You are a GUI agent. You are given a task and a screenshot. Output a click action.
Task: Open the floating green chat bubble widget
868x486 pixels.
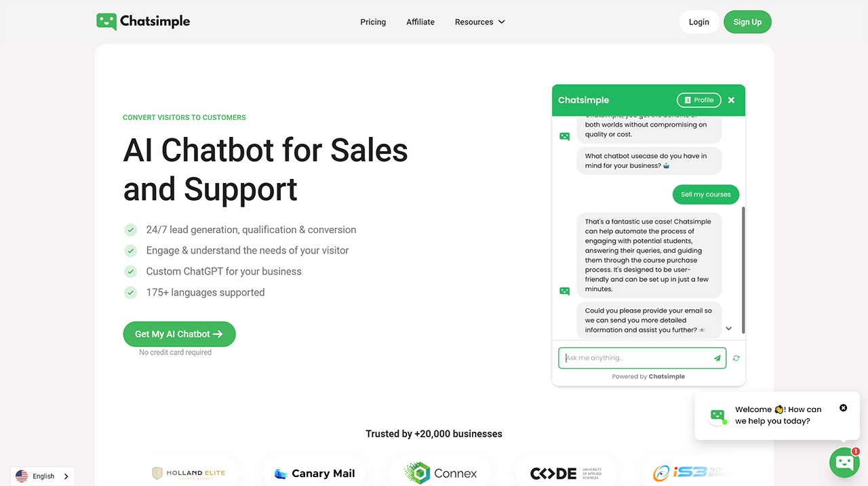pyautogui.click(x=844, y=462)
